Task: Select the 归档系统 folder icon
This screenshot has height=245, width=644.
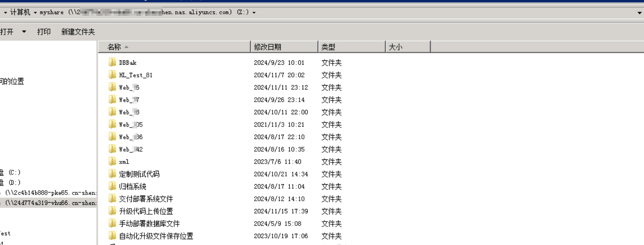Action: click(x=112, y=186)
